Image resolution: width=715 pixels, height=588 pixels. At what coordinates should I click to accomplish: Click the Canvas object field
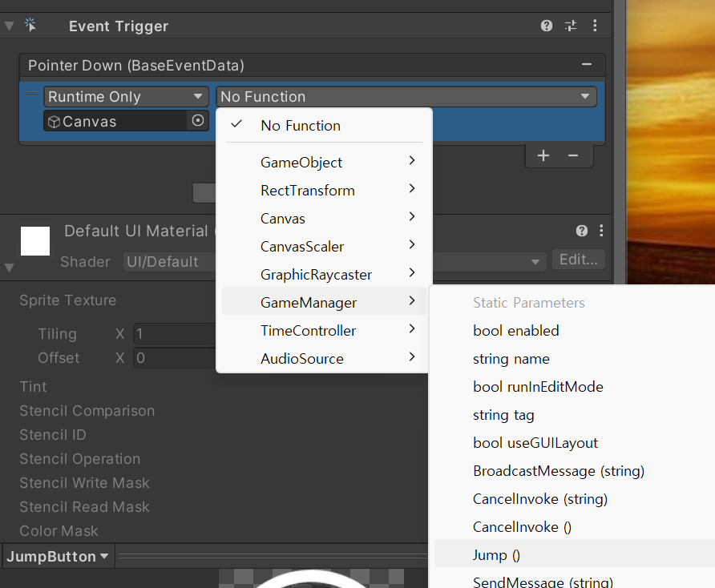(115, 121)
